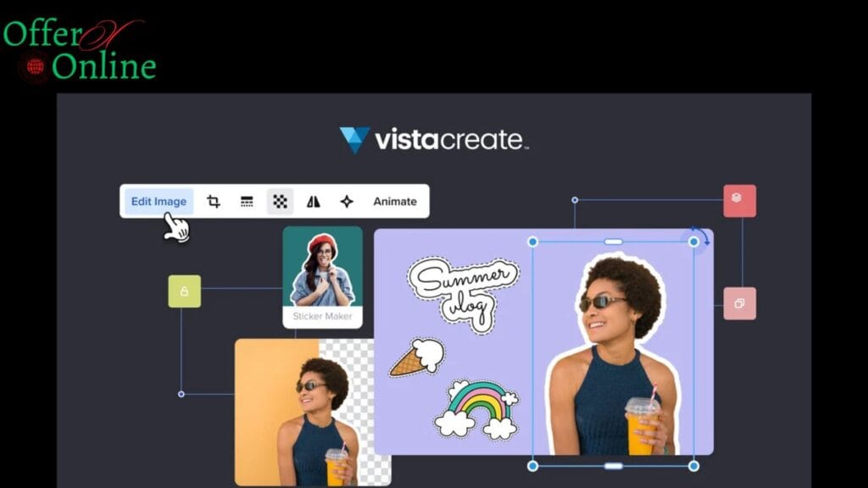868x488 pixels.
Task: Click the Edit Image button
Action: pyautogui.click(x=159, y=202)
